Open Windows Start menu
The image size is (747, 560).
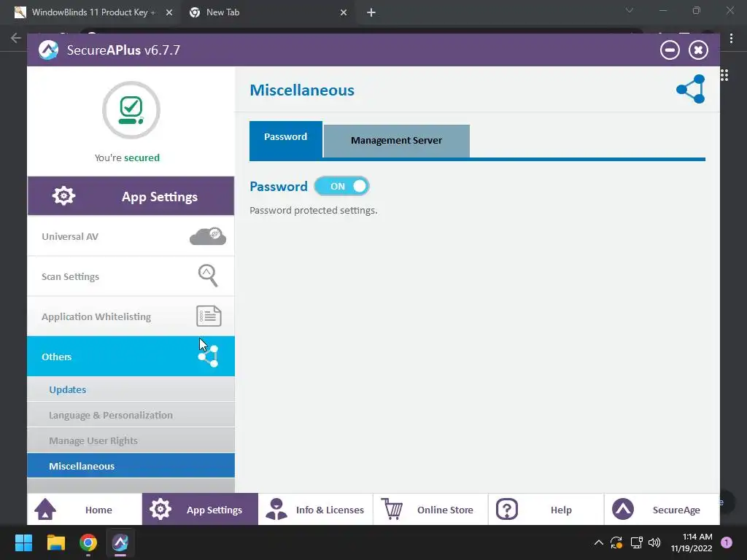pos(23,542)
